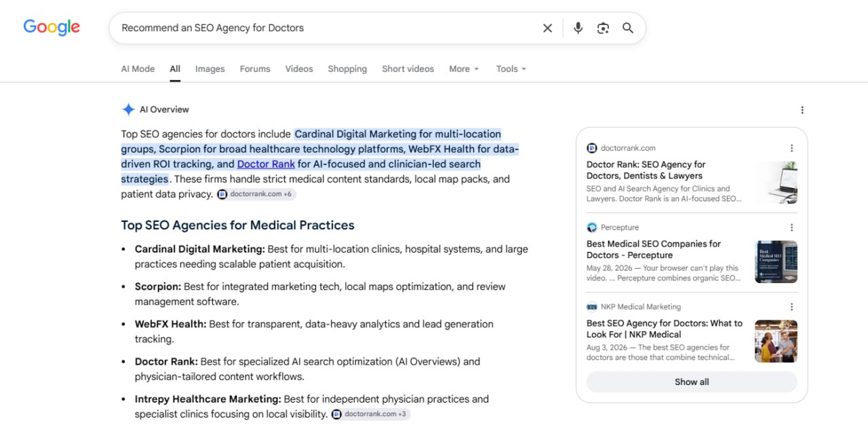Switch to Short videos tab
This screenshot has width=868, height=425.
(x=408, y=69)
